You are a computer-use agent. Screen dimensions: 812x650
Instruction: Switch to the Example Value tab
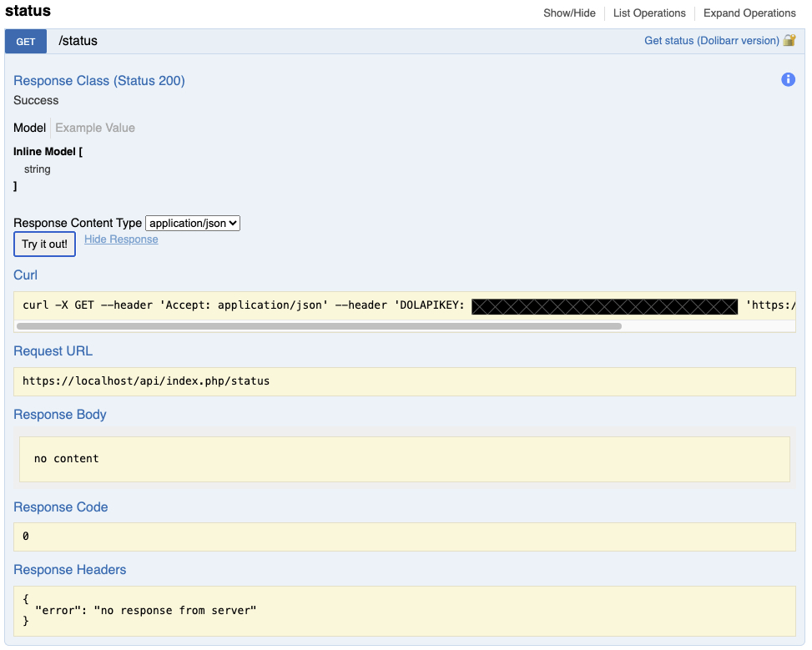(x=95, y=128)
